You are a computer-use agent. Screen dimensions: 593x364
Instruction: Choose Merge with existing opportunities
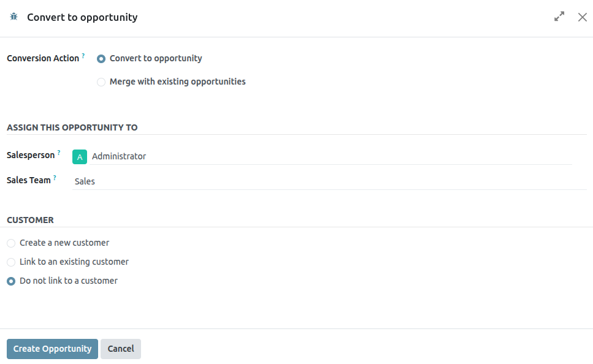point(101,82)
